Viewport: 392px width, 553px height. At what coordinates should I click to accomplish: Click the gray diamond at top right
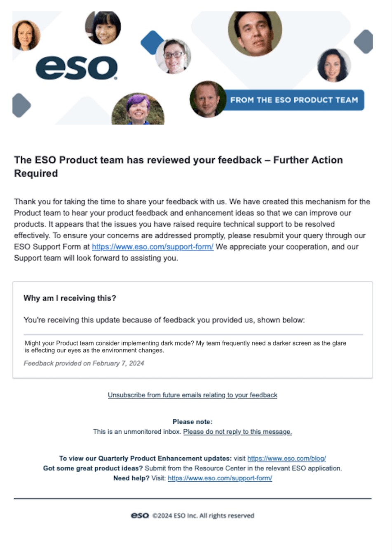[x=364, y=41]
